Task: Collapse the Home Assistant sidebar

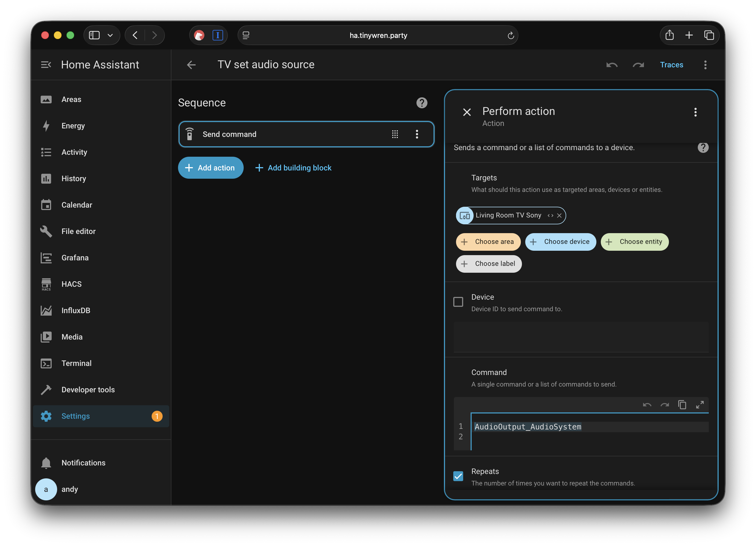Action: tap(46, 64)
